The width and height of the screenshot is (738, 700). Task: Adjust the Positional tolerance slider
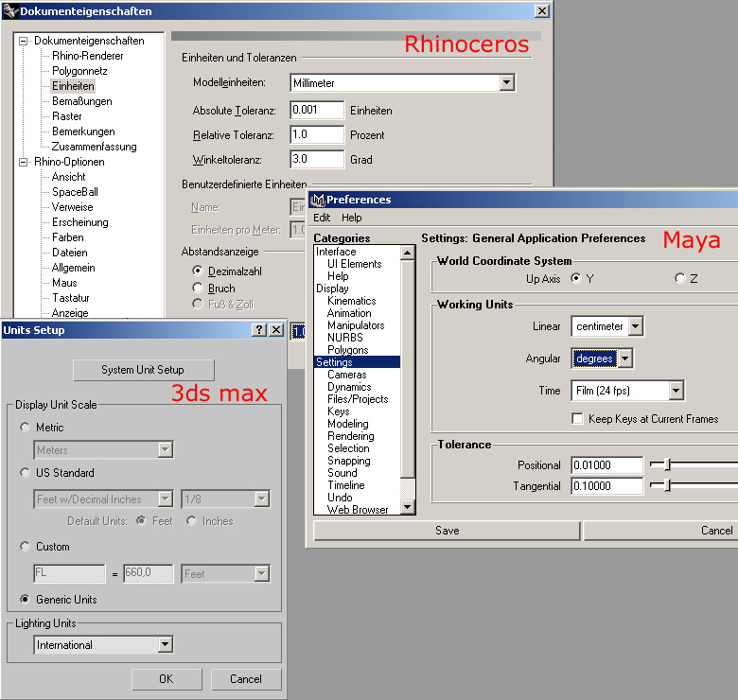(x=667, y=464)
